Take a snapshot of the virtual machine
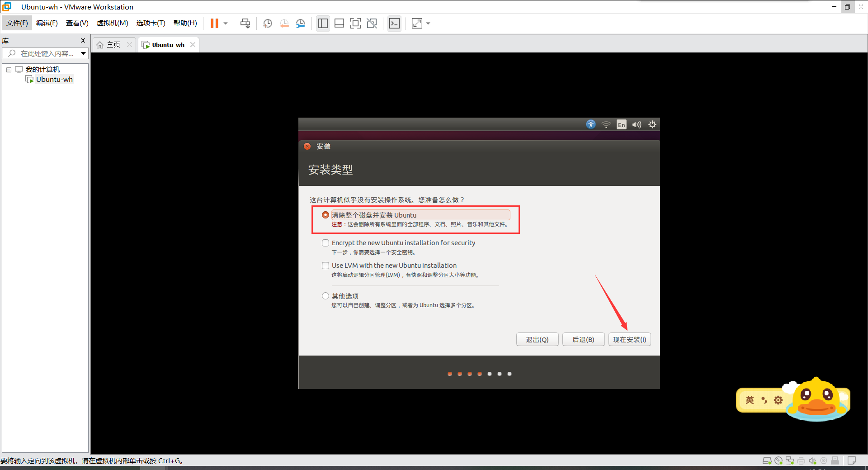The image size is (868, 470). [268, 24]
